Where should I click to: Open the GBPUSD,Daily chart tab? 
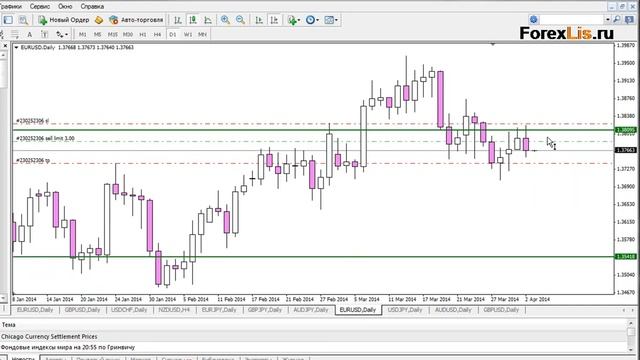pos(82,310)
